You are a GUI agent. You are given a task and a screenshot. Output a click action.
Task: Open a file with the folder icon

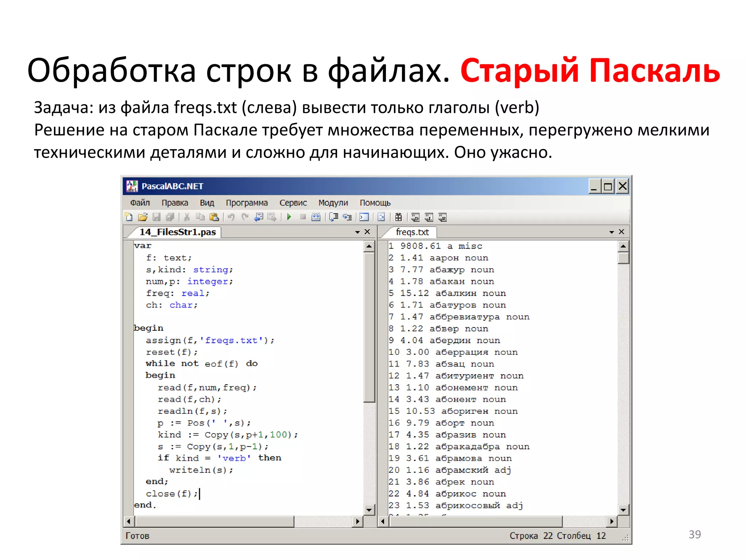click(143, 217)
